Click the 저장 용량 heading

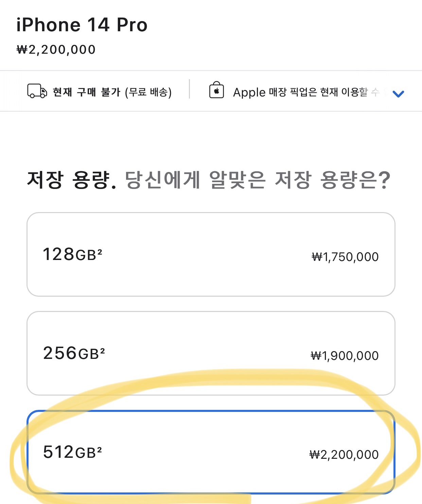pyautogui.click(x=71, y=179)
